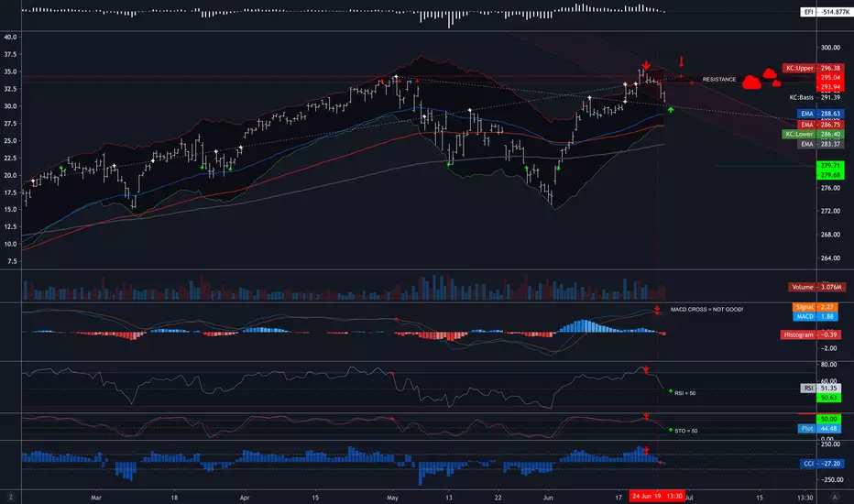Select the 'STO = 50' annotation
The width and height of the screenshot is (854, 504).
(685, 431)
